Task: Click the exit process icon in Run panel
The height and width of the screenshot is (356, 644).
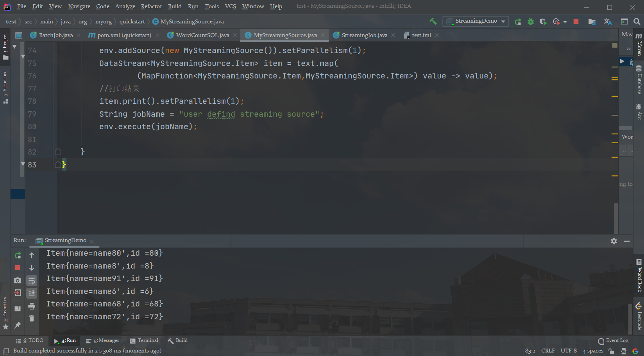Action: (x=18, y=293)
